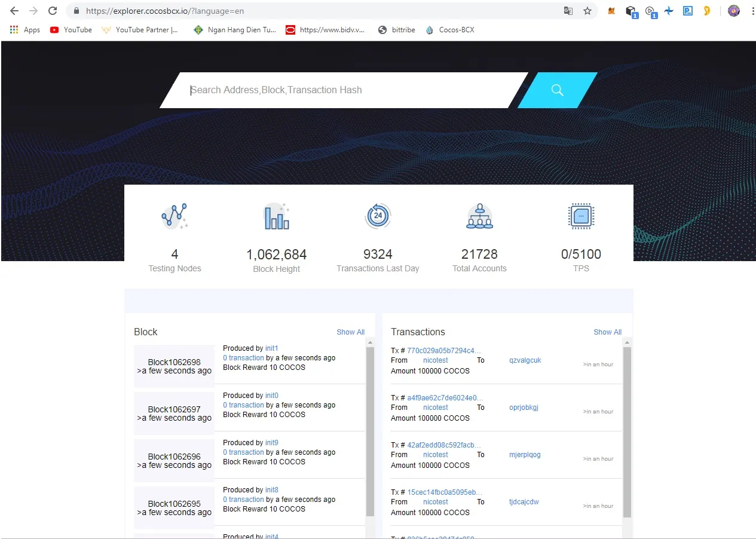Screen dimensions: 756x539
Task: Click Show All in the Transactions panel
Action: (x=607, y=332)
